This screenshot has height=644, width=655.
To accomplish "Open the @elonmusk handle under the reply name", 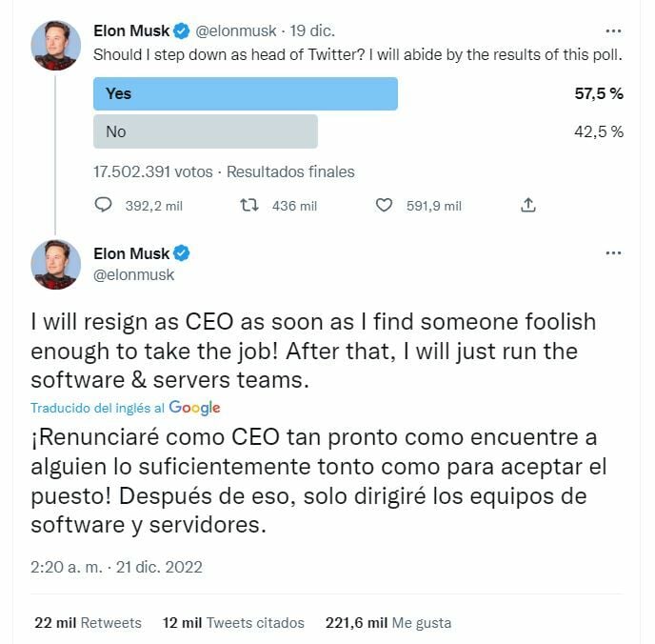I will 134,274.
